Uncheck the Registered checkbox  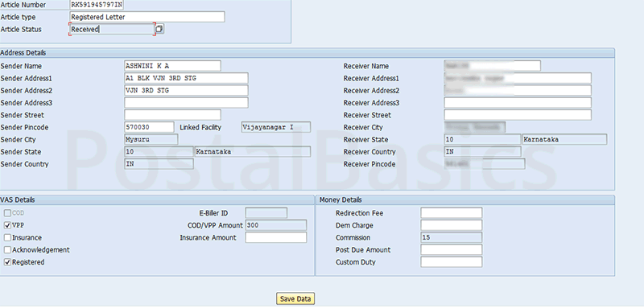click(x=7, y=262)
